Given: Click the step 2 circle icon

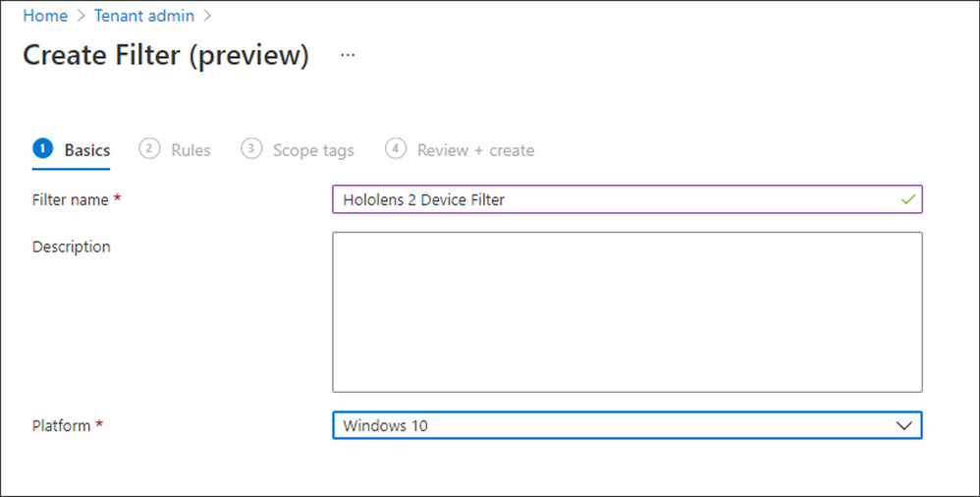Looking at the screenshot, I should pos(149,148).
